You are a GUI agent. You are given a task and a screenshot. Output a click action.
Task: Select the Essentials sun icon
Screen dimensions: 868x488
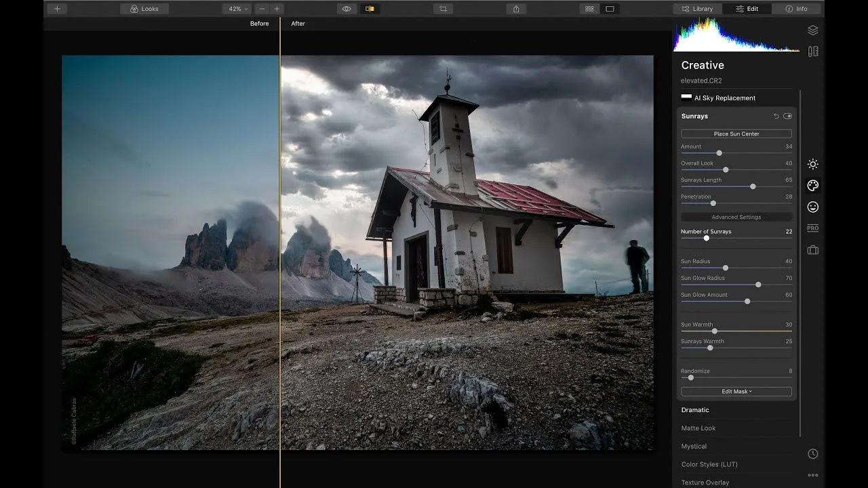tap(813, 164)
